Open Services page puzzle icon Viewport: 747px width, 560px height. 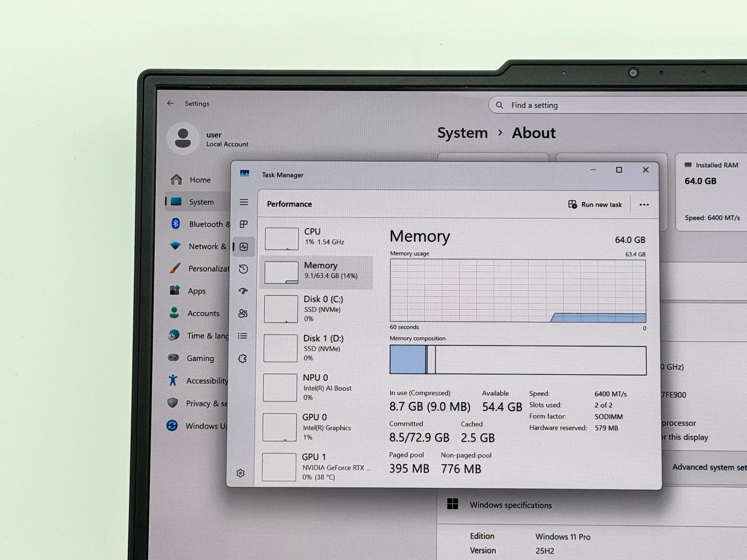point(242,358)
